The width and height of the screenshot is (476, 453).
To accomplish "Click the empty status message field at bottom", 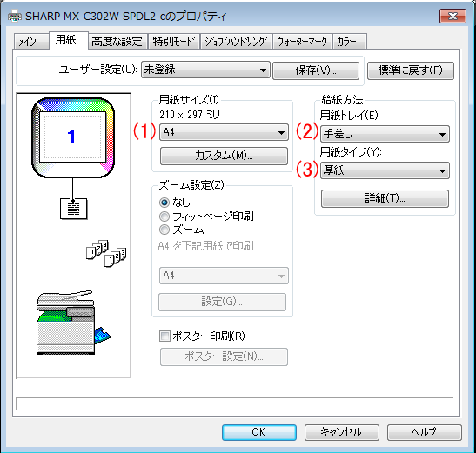I will click(x=234, y=403).
